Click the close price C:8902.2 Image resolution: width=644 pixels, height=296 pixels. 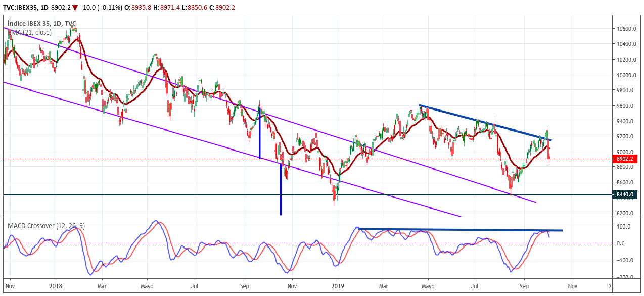pos(223,8)
